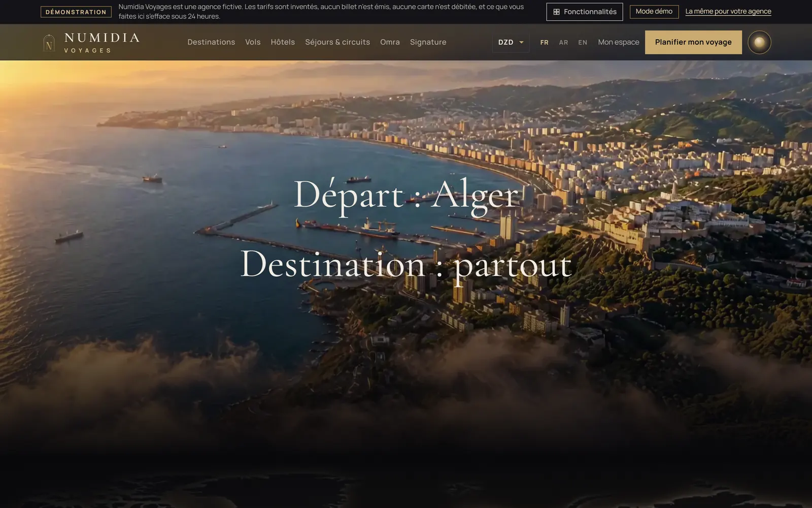Viewport: 812px width, 508px height.
Task: Click the DÉMONSTRATION badge
Action: point(76,12)
